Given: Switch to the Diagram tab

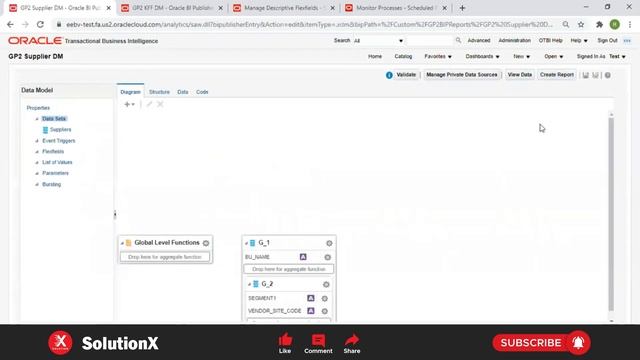Looking at the screenshot, I should coord(130,92).
